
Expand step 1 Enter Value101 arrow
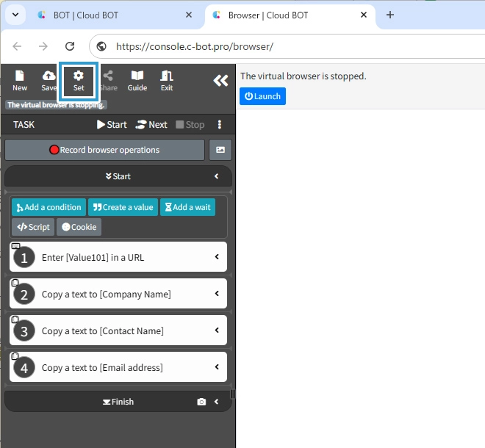(x=217, y=257)
